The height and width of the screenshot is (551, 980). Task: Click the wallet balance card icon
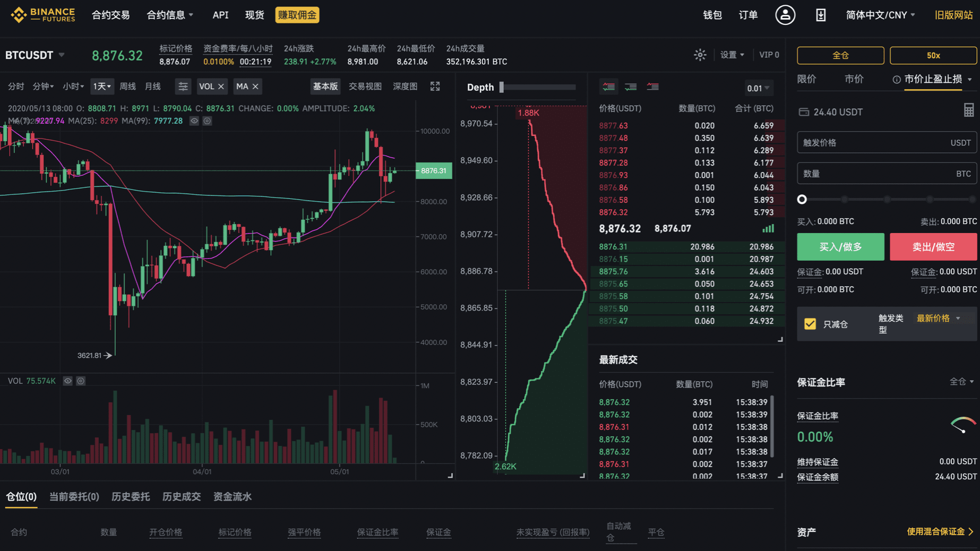coord(804,112)
